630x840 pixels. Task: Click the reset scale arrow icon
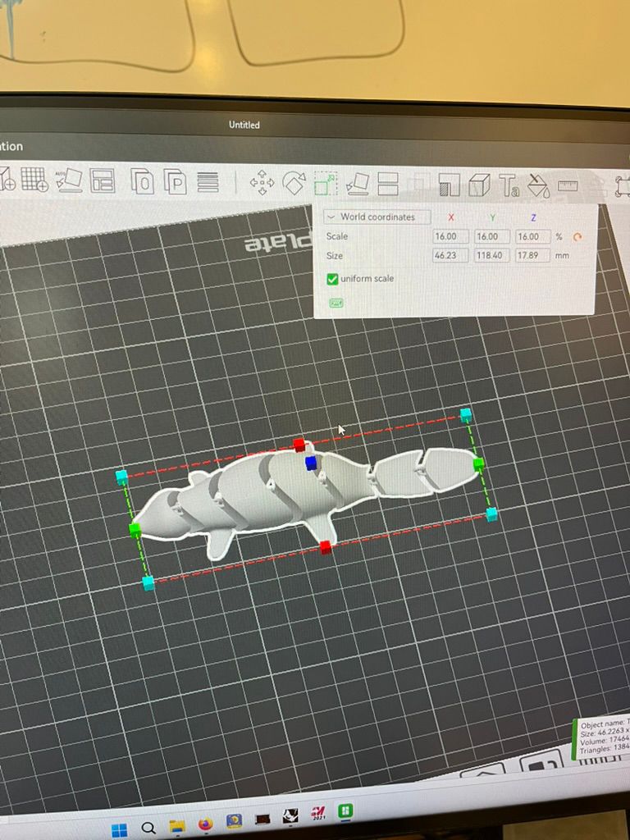click(577, 237)
